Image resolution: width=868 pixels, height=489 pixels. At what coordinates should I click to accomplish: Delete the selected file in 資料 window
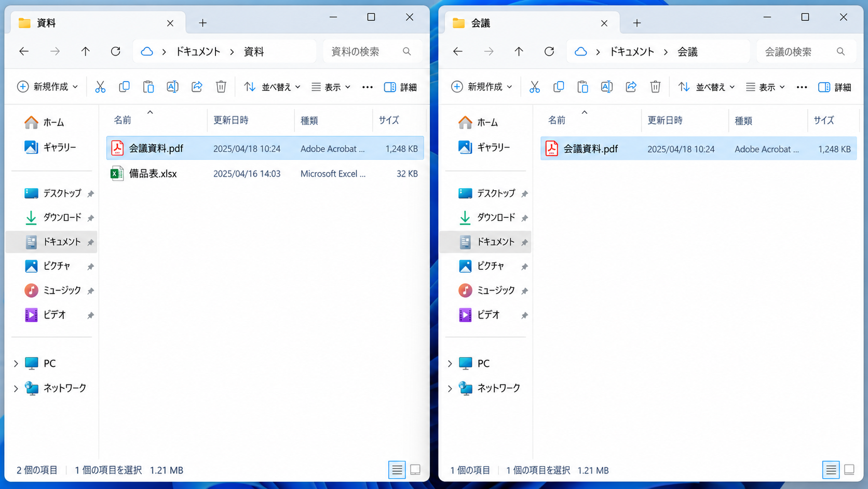click(x=221, y=87)
